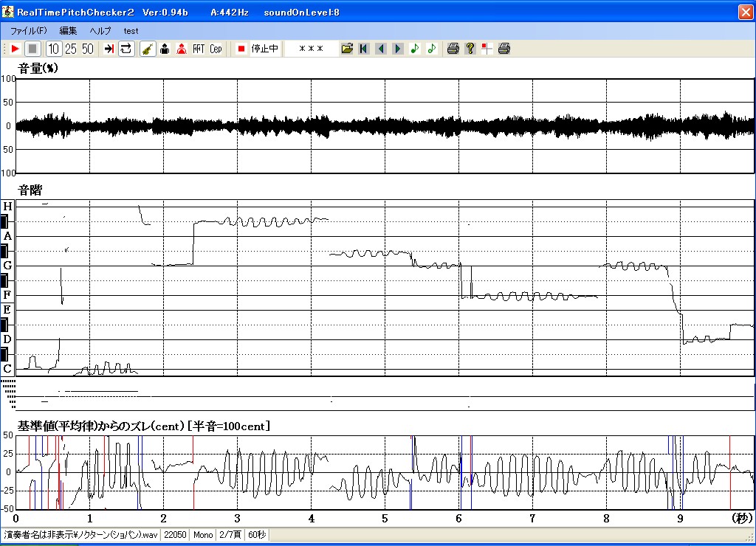Click the black key between G and F
The width and height of the screenshot is (756, 546).
coord(4,280)
